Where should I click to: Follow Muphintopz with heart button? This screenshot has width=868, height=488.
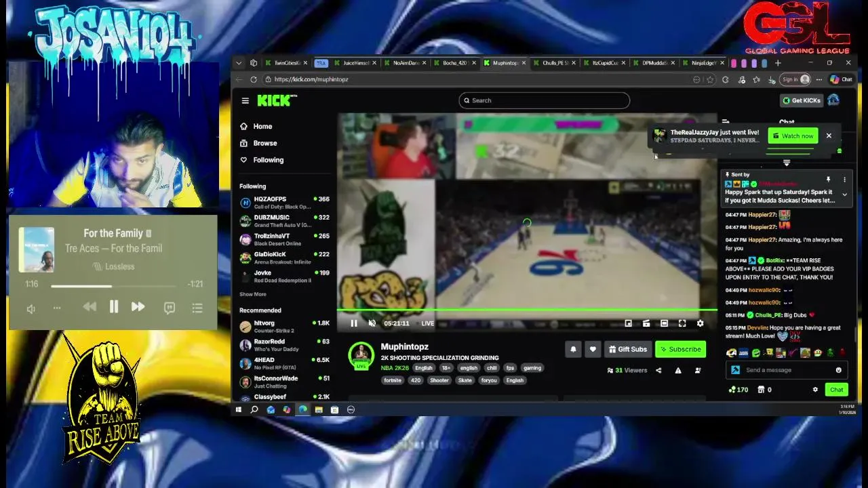593,349
